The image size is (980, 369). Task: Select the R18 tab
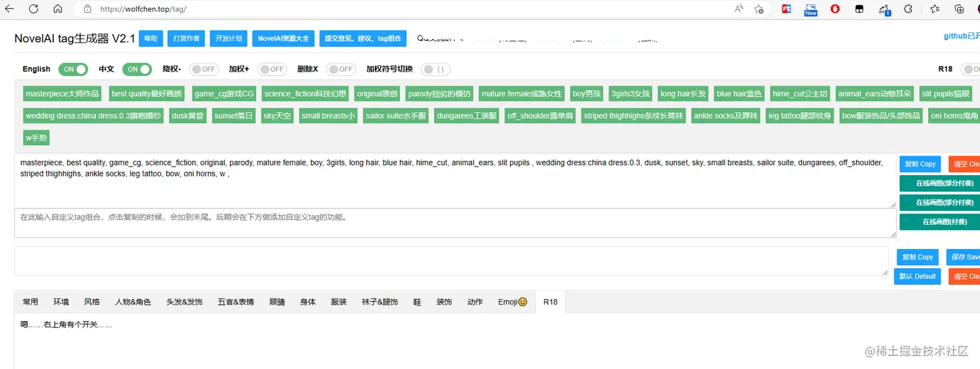[x=550, y=302]
